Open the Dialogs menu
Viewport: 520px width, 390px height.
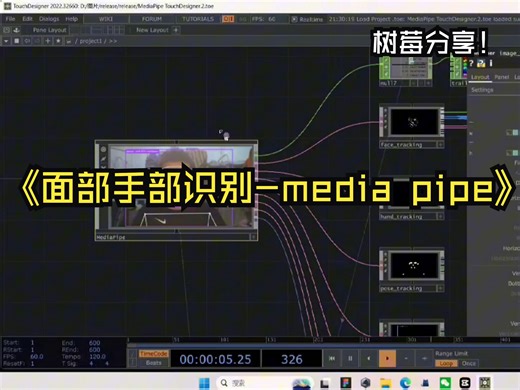pos(49,19)
